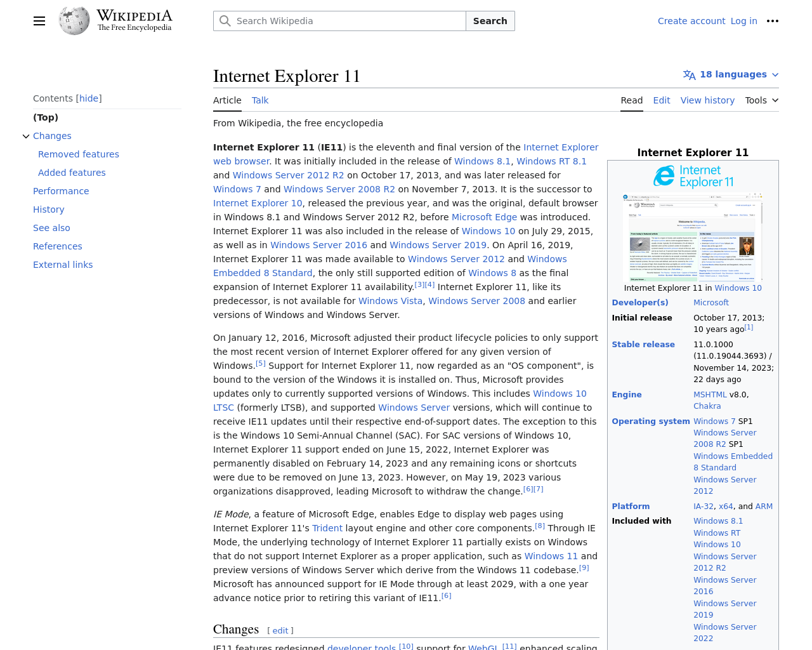Click the Log in link
812x650 pixels.
pos(743,21)
